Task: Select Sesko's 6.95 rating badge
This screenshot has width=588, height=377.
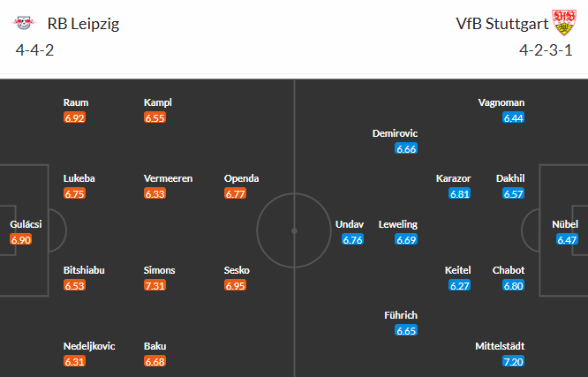Action: coord(235,285)
